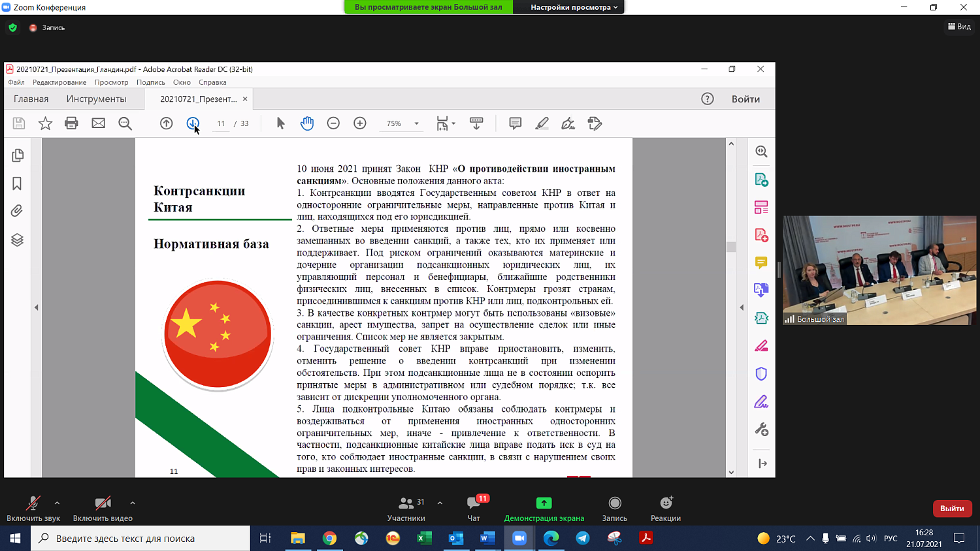This screenshot has width=980, height=551.
Task: Open the bookmarks panel icon
Action: click(x=17, y=183)
